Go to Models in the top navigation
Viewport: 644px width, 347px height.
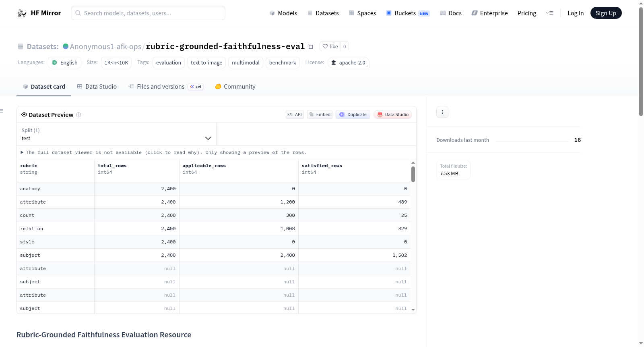[283, 13]
